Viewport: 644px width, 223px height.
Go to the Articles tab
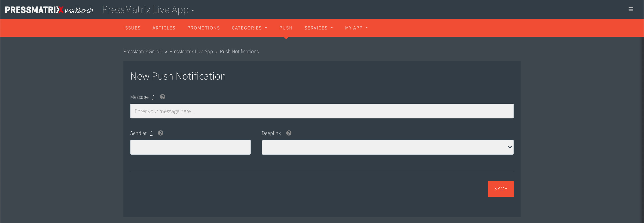pos(164,28)
